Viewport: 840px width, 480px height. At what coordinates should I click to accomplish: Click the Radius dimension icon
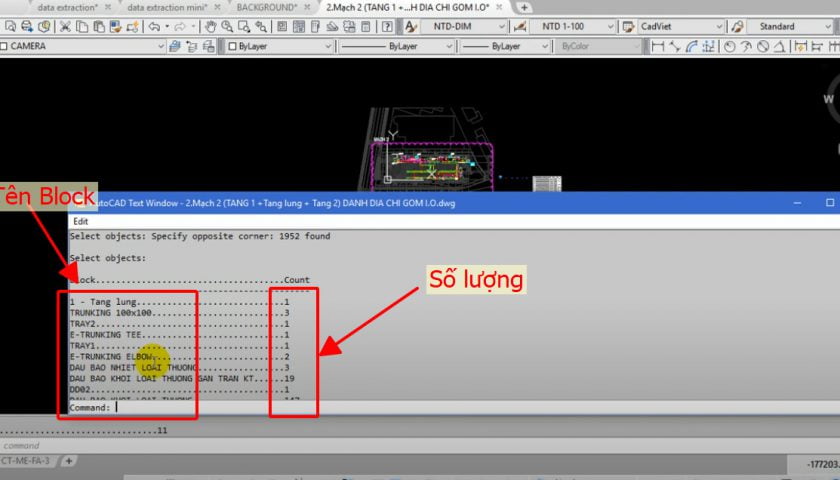coord(729,46)
